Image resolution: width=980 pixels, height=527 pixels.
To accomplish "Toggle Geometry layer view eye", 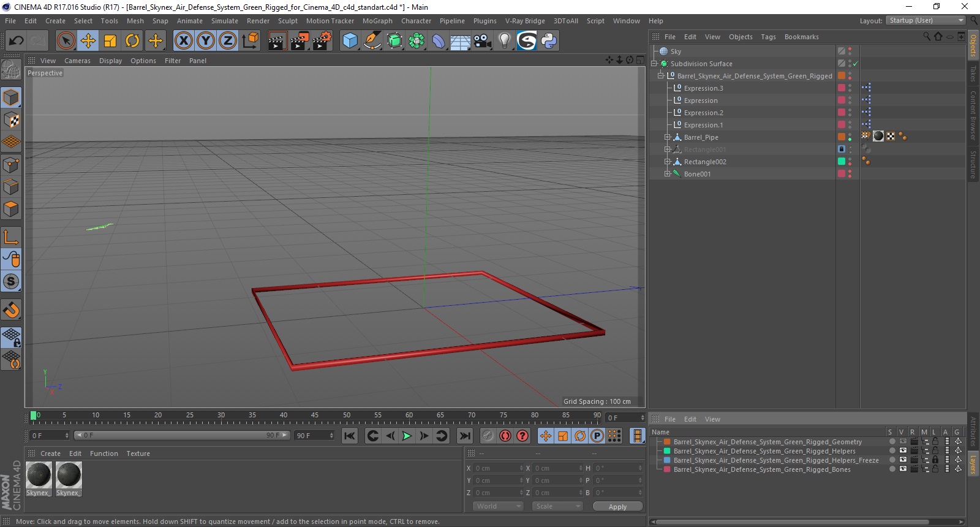I will tap(903, 442).
